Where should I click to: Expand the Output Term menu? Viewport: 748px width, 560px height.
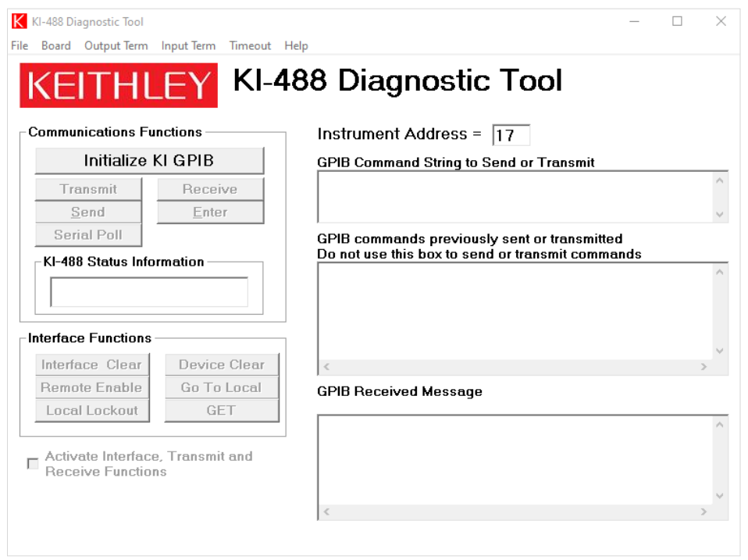(x=116, y=46)
